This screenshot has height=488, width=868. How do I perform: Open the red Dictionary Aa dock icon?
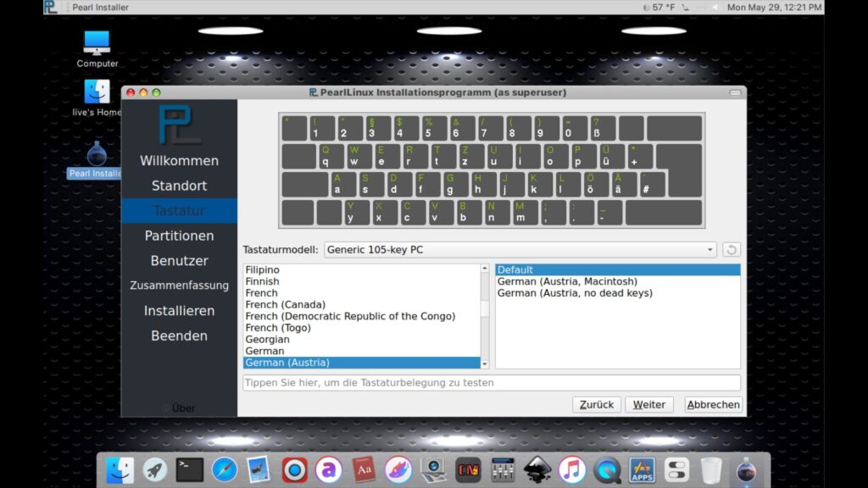(x=364, y=469)
